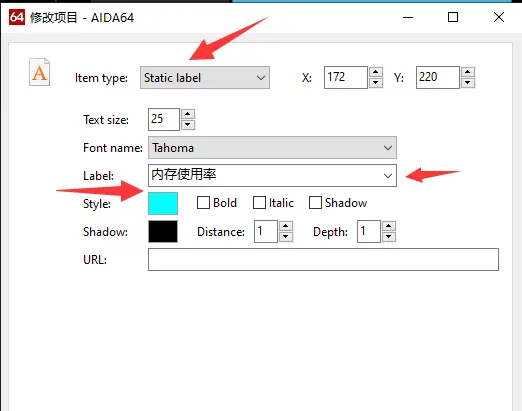Open the Item type dropdown
Viewport: 522px width, 411px height.
click(x=205, y=78)
